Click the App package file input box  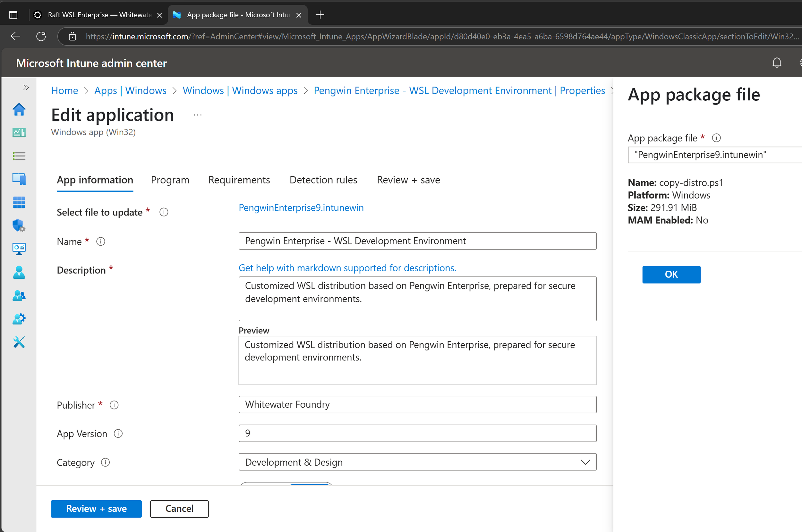[715, 155]
